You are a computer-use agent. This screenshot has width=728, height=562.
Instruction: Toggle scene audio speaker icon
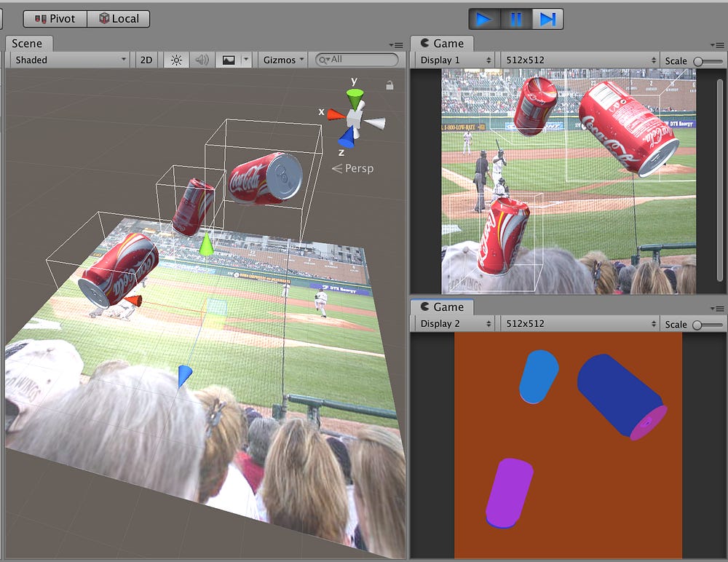(202, 60)
